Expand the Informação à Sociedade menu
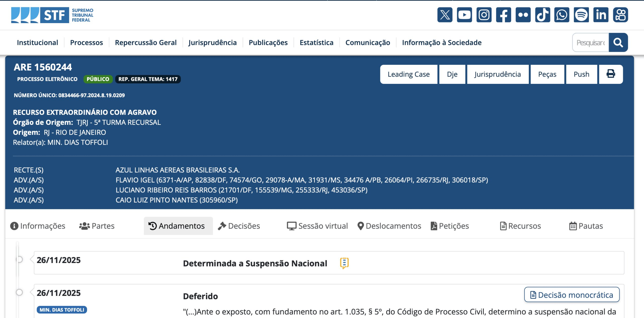Screen dimensions: 644x318 tap(442, 42)
